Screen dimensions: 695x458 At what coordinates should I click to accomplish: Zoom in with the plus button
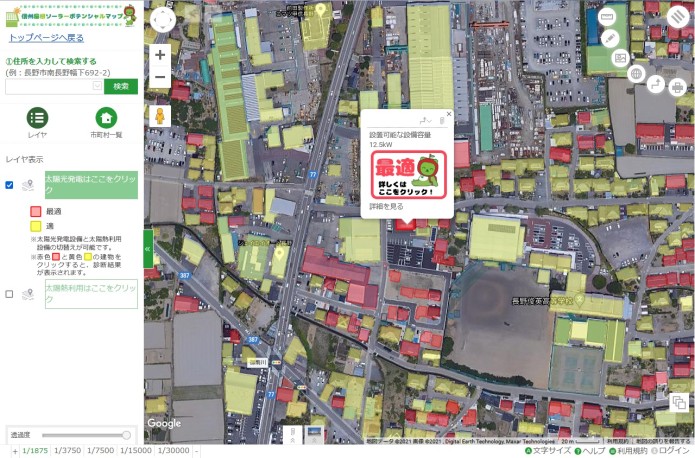point(160,55)
